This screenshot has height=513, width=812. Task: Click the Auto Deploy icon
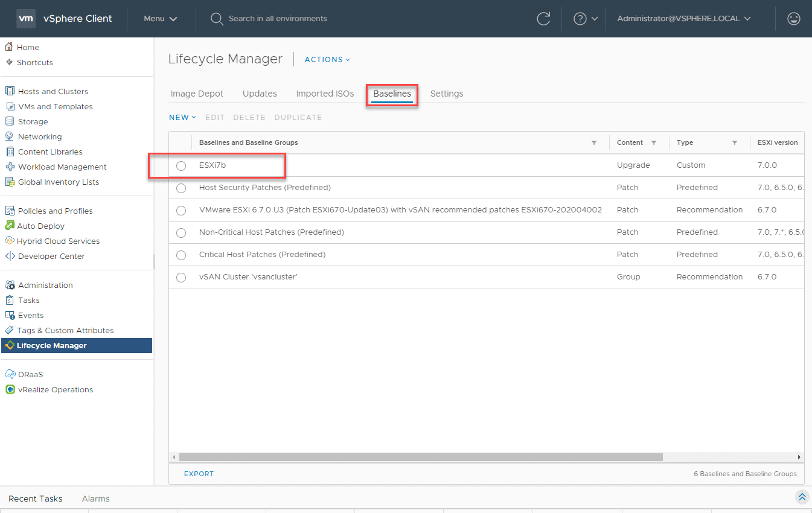pos(10,226)
